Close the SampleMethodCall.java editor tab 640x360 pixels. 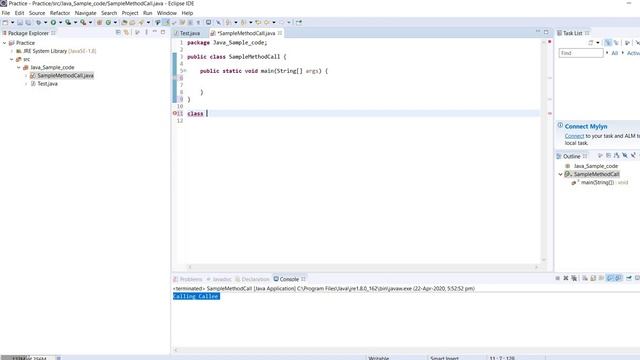coord(280,33)
